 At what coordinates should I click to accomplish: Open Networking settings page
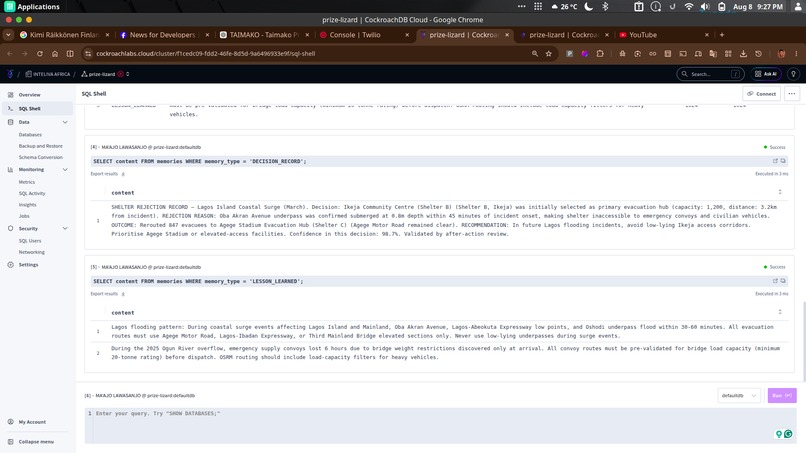(31, 252)
